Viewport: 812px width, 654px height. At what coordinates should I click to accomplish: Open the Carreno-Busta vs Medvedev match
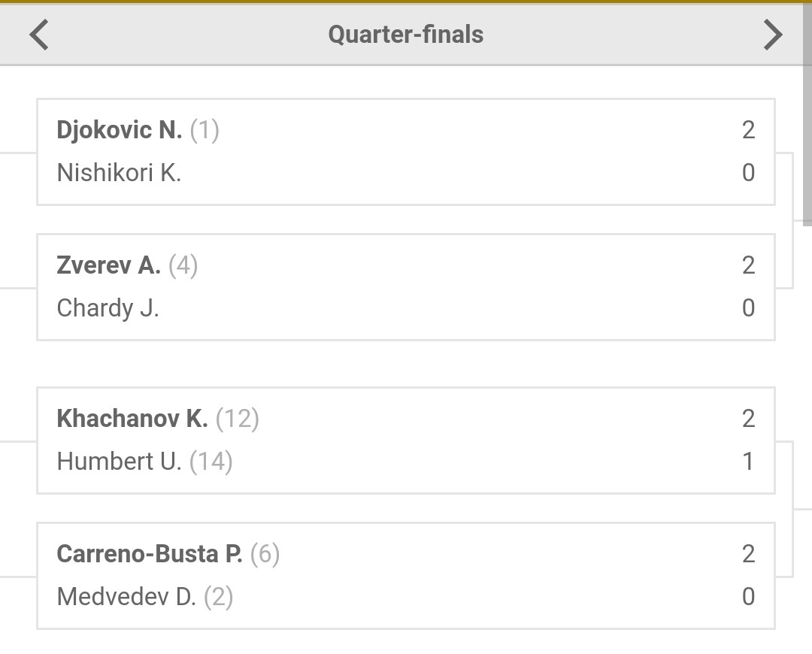pyautogui.click(x=405, y=576)
